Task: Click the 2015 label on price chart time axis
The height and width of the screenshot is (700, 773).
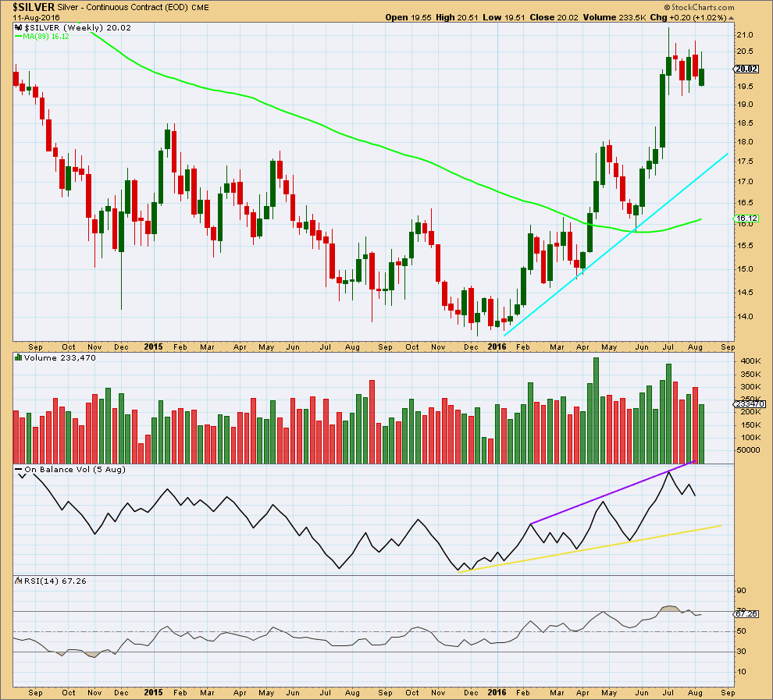Action: tap(153, 346)
